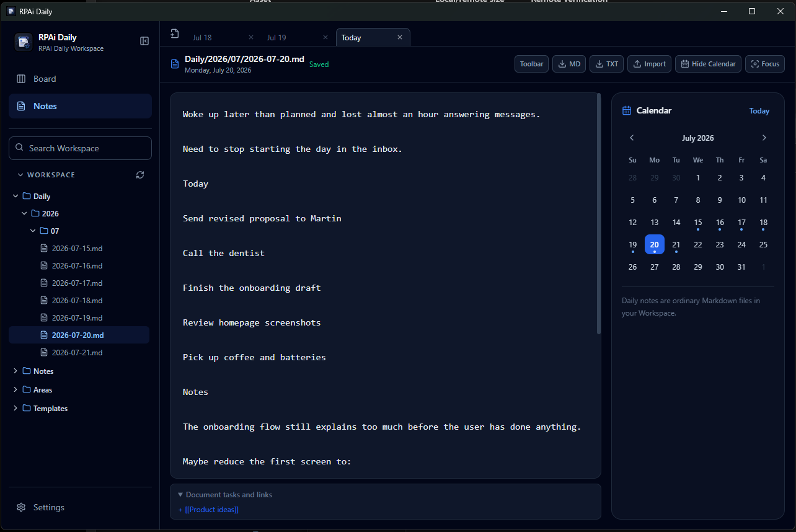Go to next month in calendar

click(x=764, y=138)
